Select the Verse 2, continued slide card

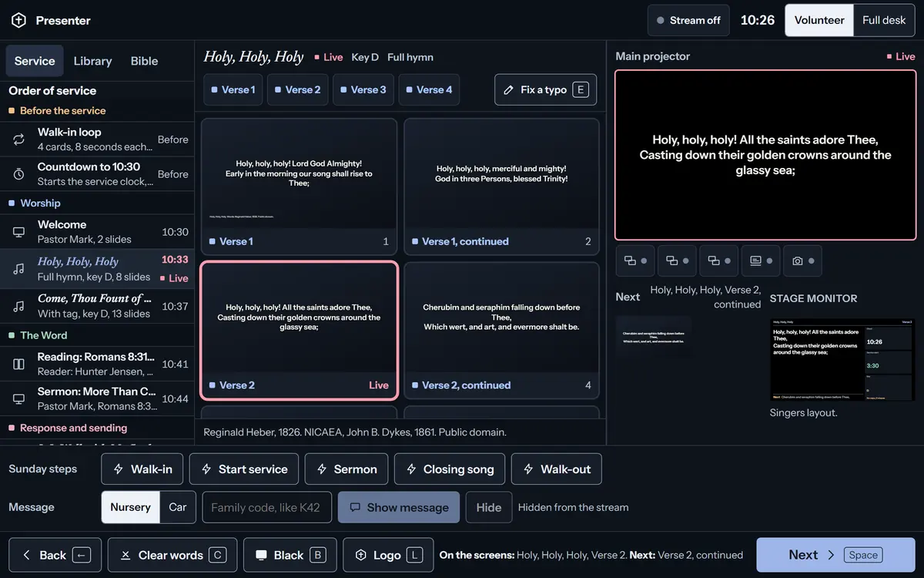pyautogui.click(x=502, y=331)
